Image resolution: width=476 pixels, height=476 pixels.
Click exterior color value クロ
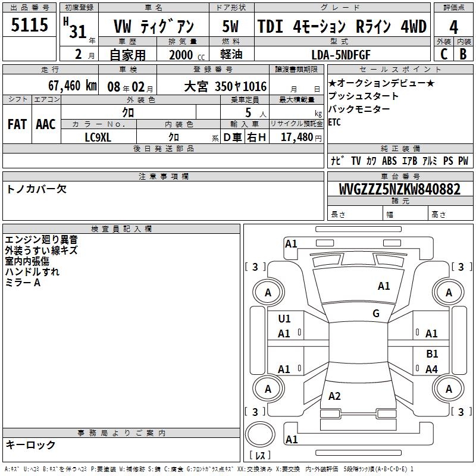pos(128,113)
